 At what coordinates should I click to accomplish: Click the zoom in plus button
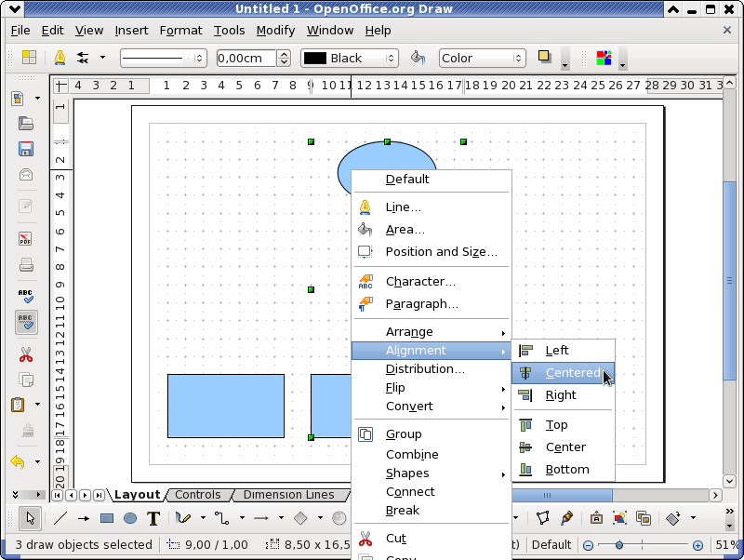[x=697, y=545]
